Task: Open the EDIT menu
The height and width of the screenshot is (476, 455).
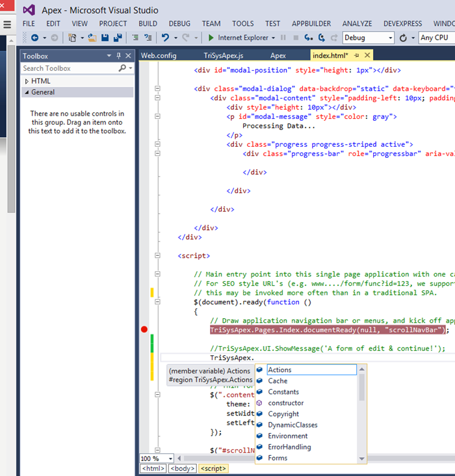Action: (53, 23)
